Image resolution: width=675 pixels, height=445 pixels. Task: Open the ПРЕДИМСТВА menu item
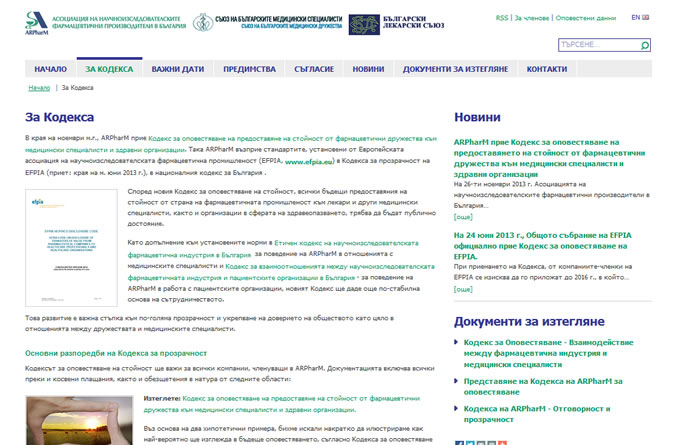tap(249, 69)
